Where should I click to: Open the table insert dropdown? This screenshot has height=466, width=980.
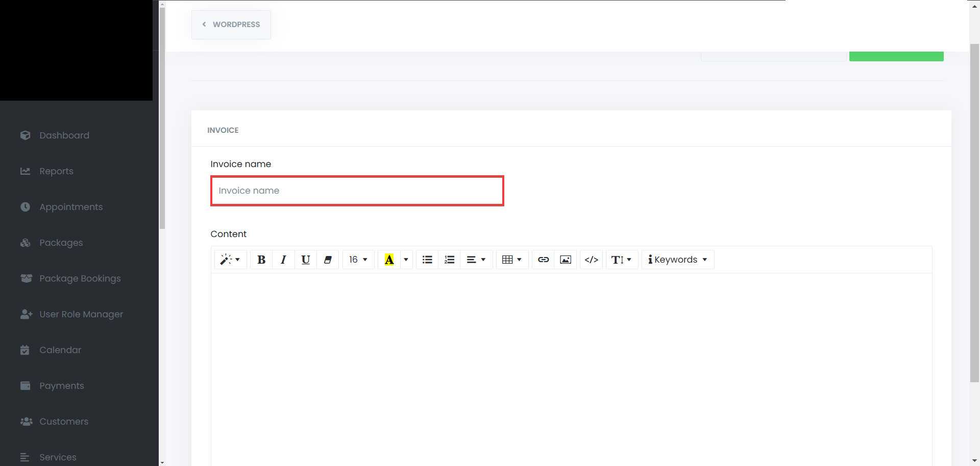pyautogui.click(x=511, y=260)
